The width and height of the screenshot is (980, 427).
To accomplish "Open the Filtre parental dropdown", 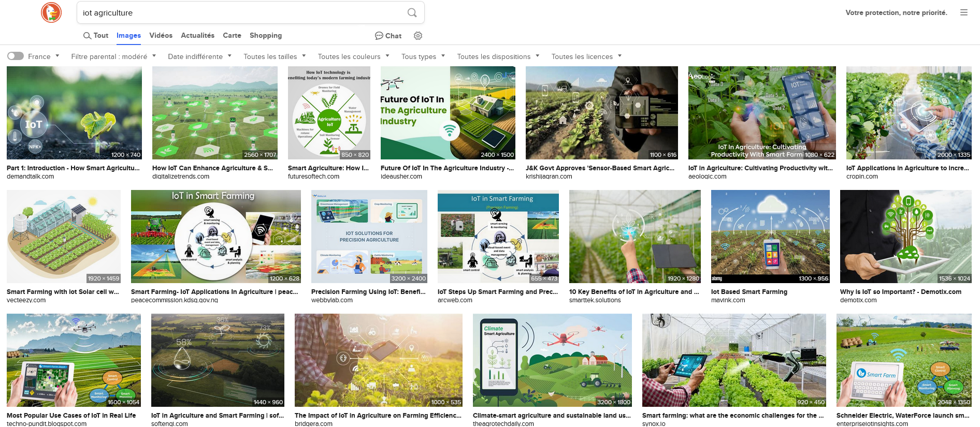I will 113,56.
